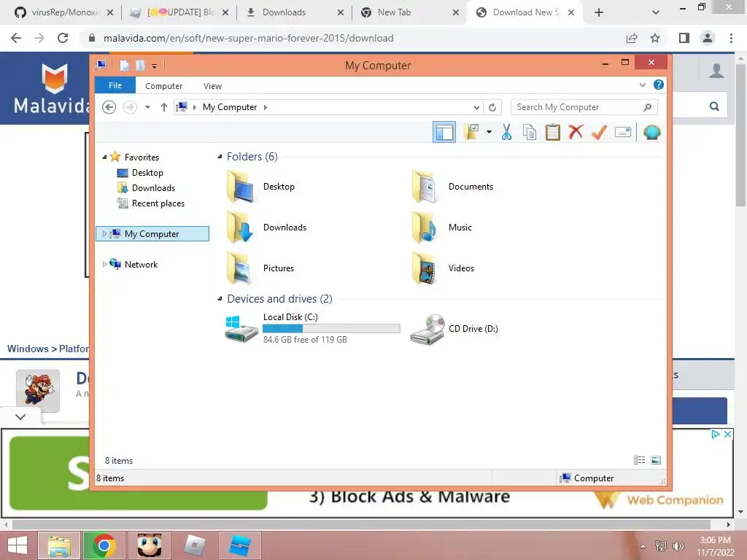Viewport: 747px width, 560px height.
Task: Click the Windows breadcrumb link on Malavida
Action: pyautogui.click(x=28, y=349)
